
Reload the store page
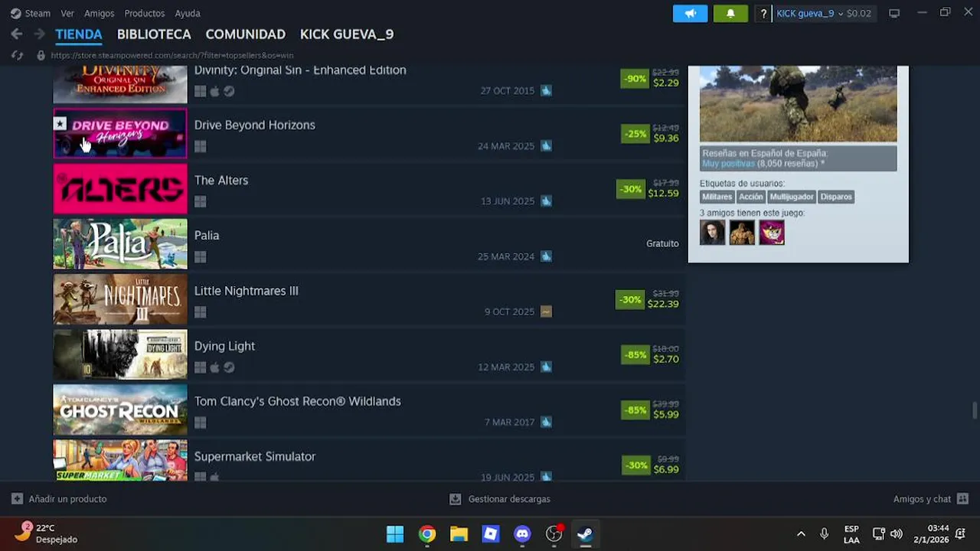17,55
